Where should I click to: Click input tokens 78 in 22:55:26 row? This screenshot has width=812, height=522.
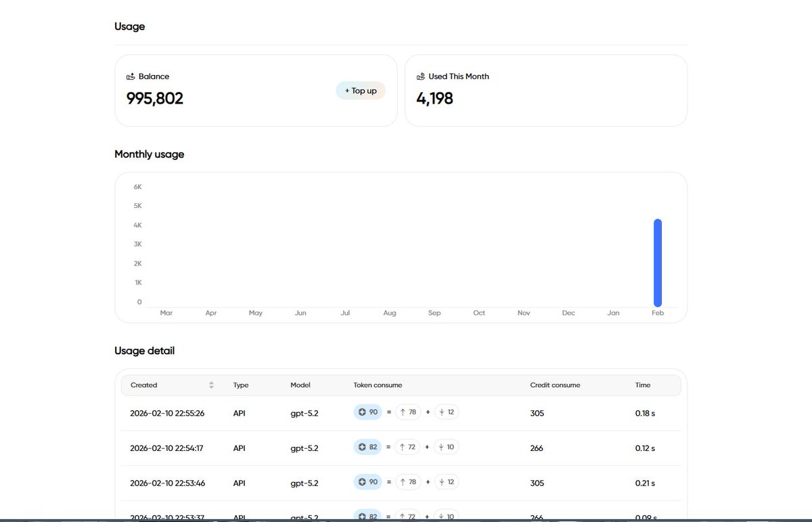(x=408, y=412)
